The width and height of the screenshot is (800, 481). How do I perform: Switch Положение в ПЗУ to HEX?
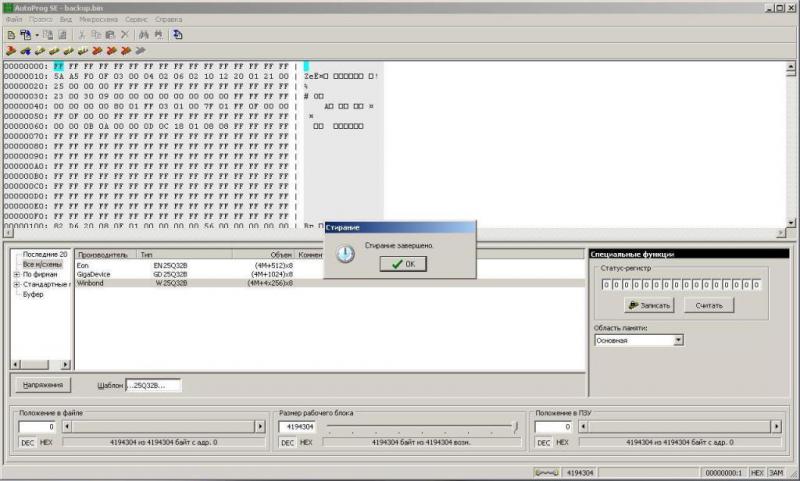(562, 442)
